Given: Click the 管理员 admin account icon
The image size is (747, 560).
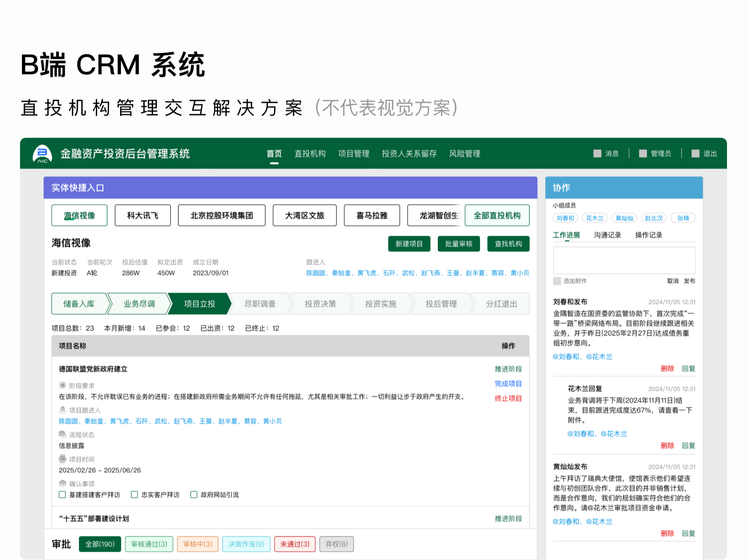Looking at the screenshot, I should pyautogui.click(x=642, y=154).
